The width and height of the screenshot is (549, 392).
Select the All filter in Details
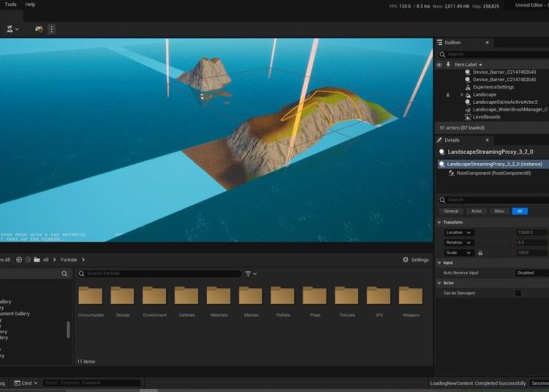520,211
